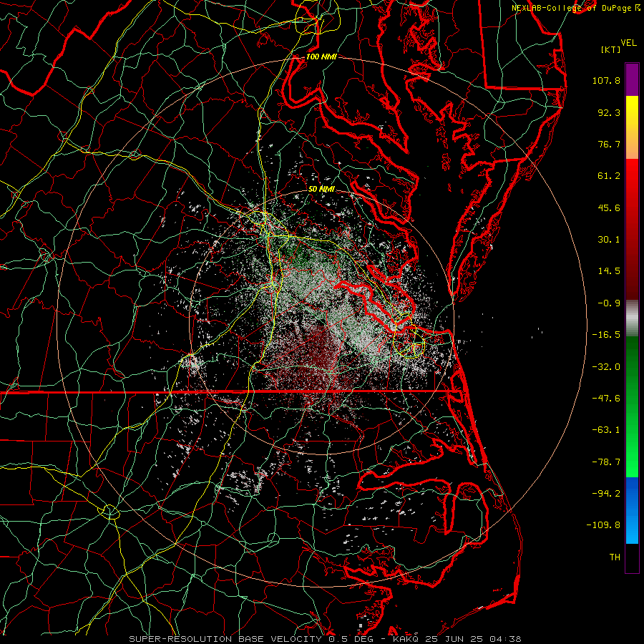The height and width of the screenshot is (644, 644).
Task: Select the -94.2 velocity scale value
Action: tap(606, 494)
